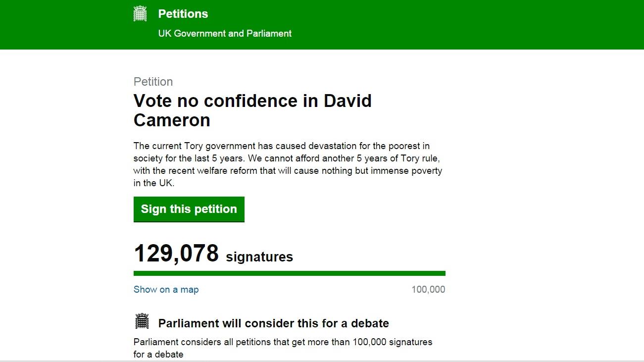644x362 pixels.
Task: Click the Parliament will consider this for a debate heading
Action: (273, 323)
